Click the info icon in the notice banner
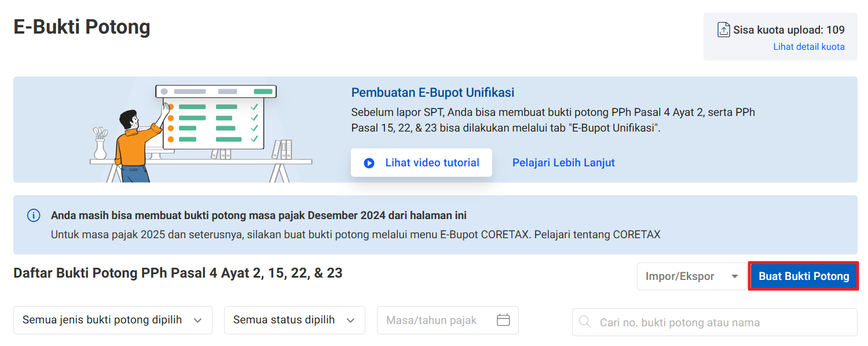868x346 pixels. coord(34,216)
